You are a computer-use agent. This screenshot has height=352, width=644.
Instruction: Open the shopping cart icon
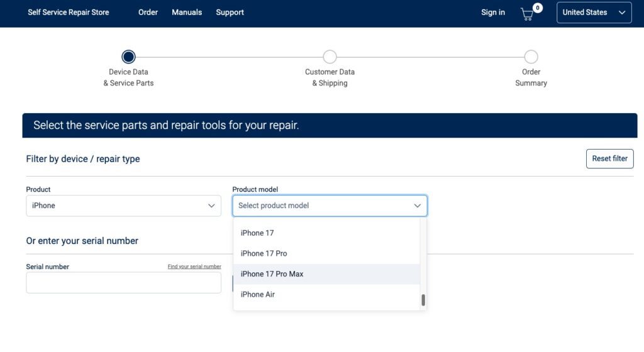coord(528,13)
